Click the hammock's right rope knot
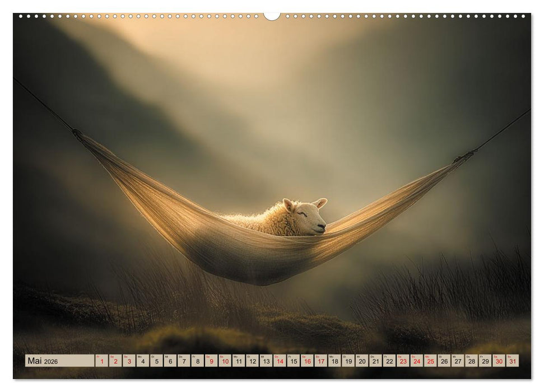Image resolution: width=544 pixels, height=392 pixels. [x=465, y=156]
